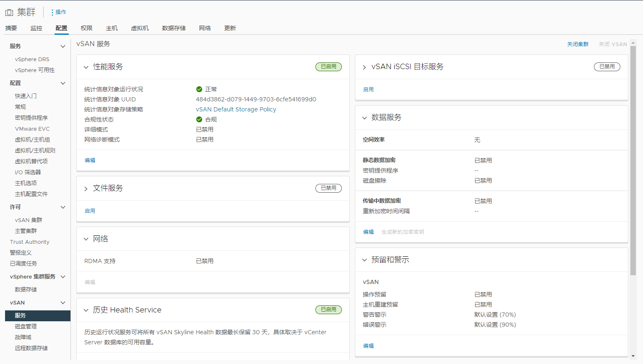The image size is (643, 364).
Task: Click 启用 in the 文件服务 card
Action: [90, 211]
